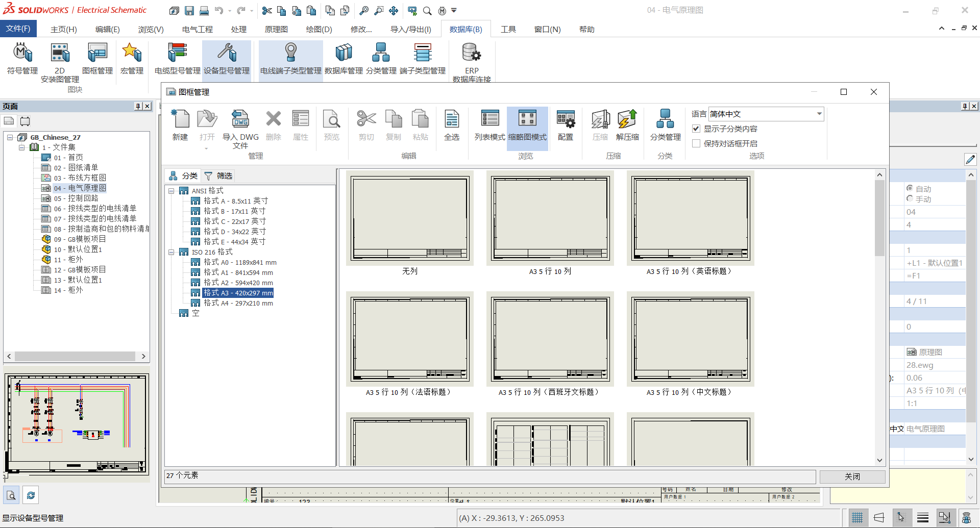
Task: Collapse the ANSI 格式 tree node
Action: point(171,191)
